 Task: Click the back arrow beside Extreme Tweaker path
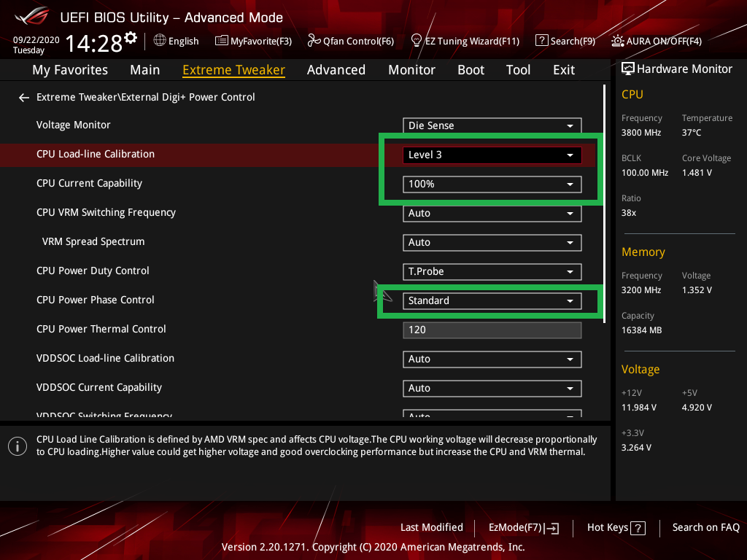[24, 98]
